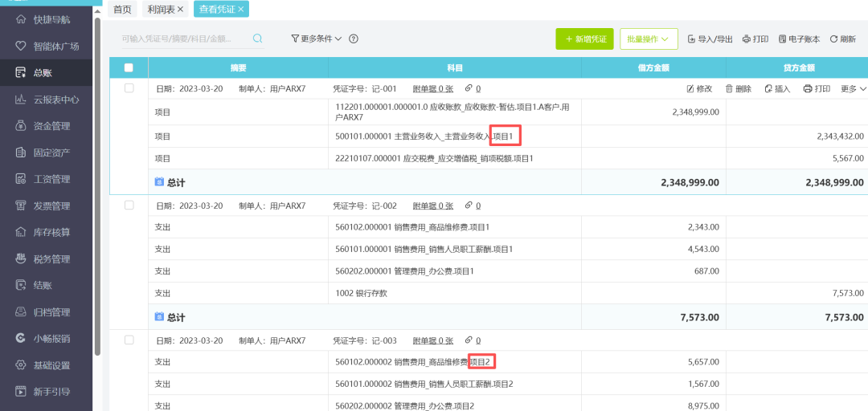This screenshot has width=868, height=411.
Task: Click the top toolbar 打印 button
Action: tap(755, 39)
